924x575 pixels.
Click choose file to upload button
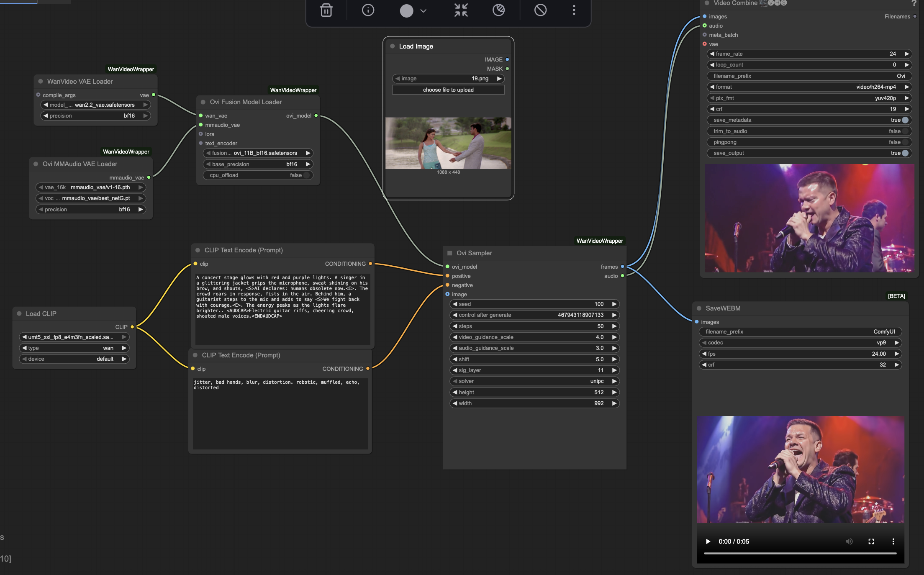coord(448,90)
